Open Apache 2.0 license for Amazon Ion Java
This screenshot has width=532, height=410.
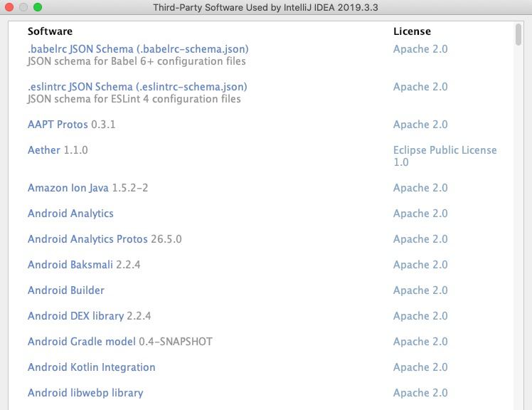pyautogui.click(x=420, y=188)
